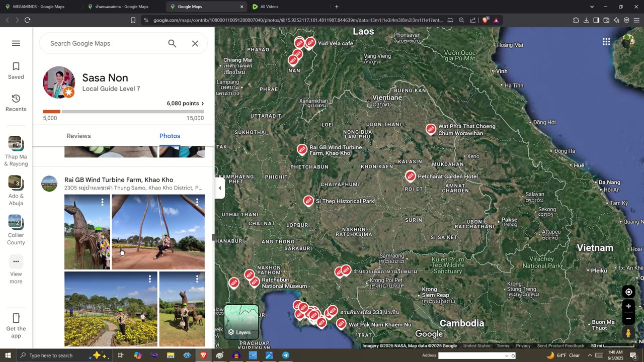644x362 pixels.
Task: Open the Brave main menu
Action: 637,20
